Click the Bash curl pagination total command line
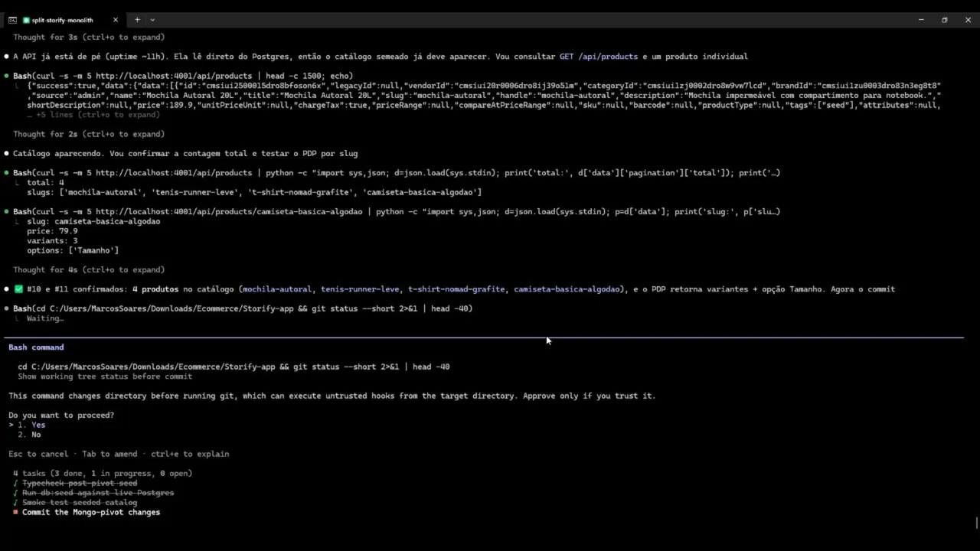The image size is (980, 551). point(397,173)
